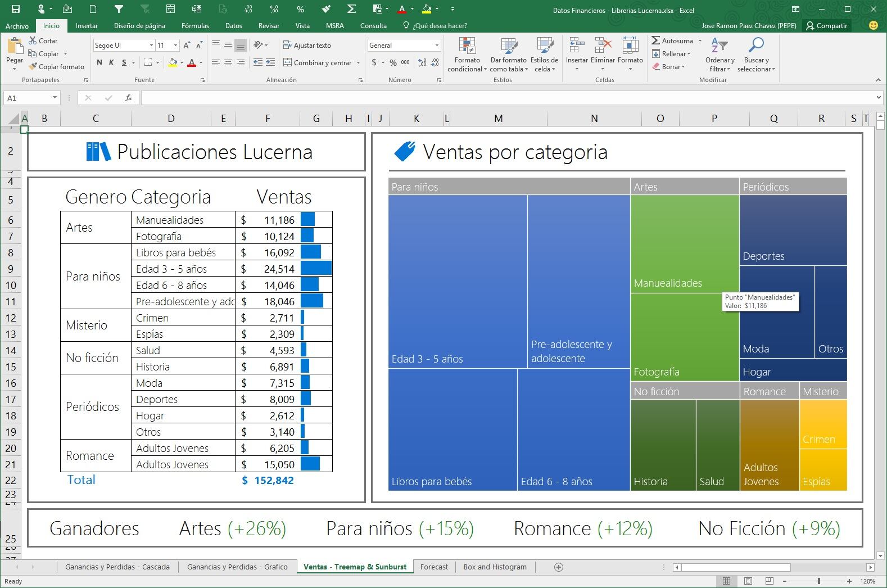This screenshot has width=887, height=588.
Task: Expand the formula bar chevron
Action: pos(879,98)
